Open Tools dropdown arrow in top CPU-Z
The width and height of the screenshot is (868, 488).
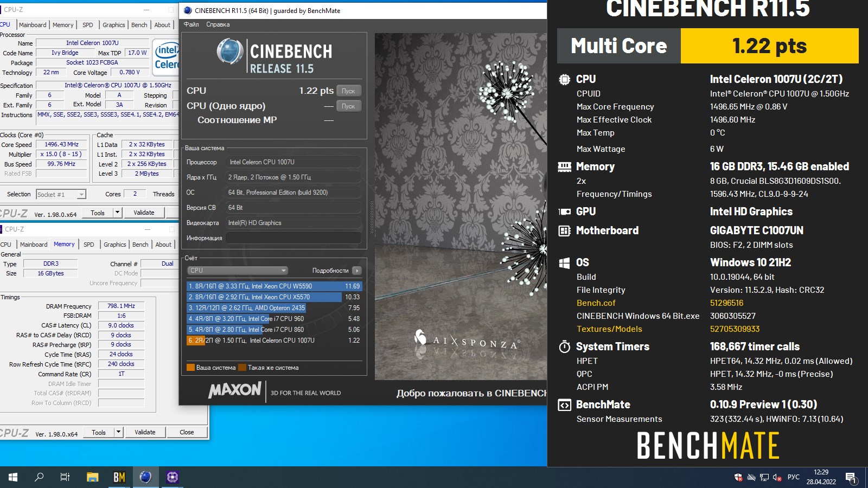[x=118, y=213]
